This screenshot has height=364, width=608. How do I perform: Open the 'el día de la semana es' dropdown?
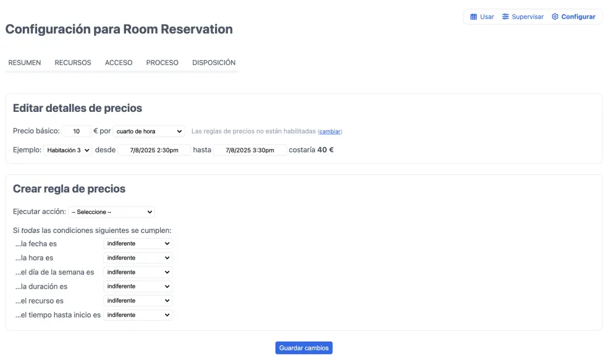coord(138,272)
